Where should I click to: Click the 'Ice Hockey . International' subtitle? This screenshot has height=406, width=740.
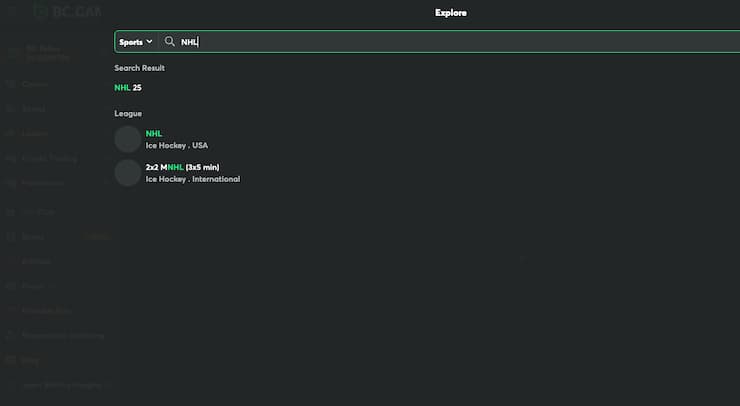pos(193,179)
